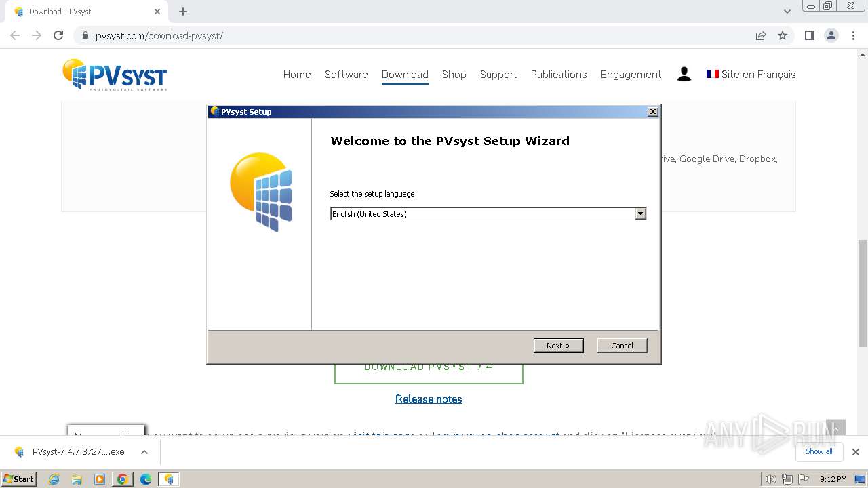Viewport: 868px width, 488px height.
Task: Reload the pvsyst.com page
Action: (58, 35)
